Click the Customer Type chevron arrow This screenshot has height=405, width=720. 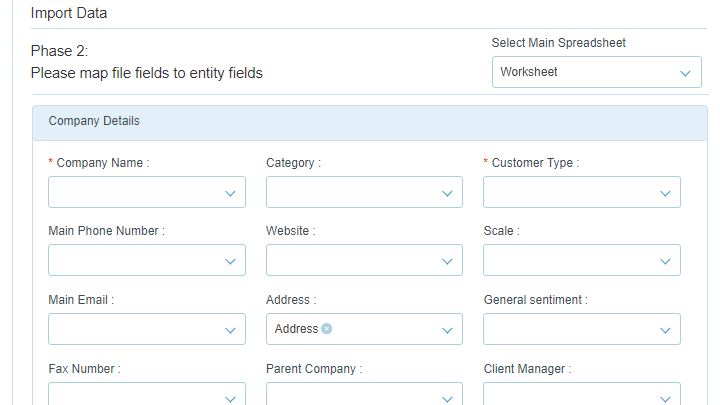tap(665, 194)
